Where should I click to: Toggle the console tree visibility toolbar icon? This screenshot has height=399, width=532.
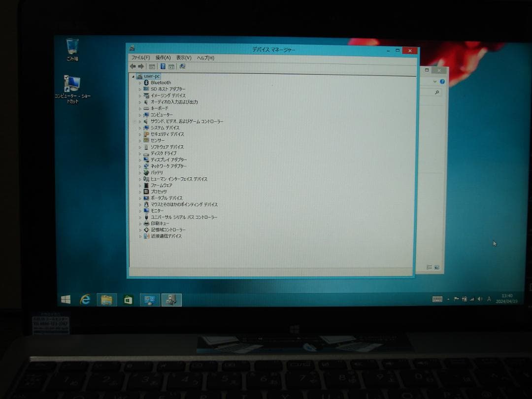(151, 67)
